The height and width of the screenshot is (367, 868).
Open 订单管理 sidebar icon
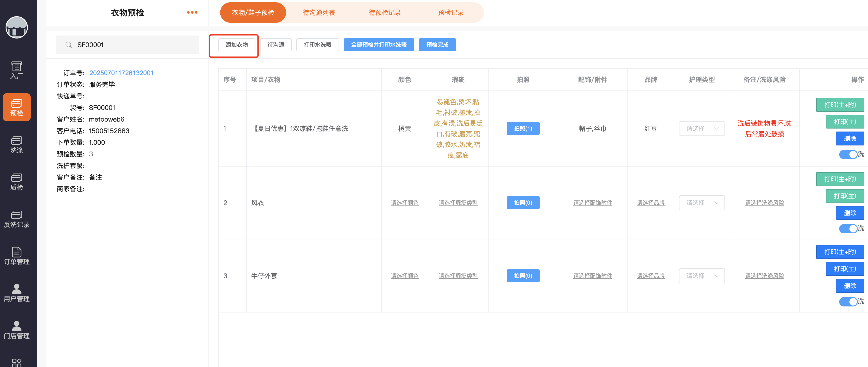(16, 256)
